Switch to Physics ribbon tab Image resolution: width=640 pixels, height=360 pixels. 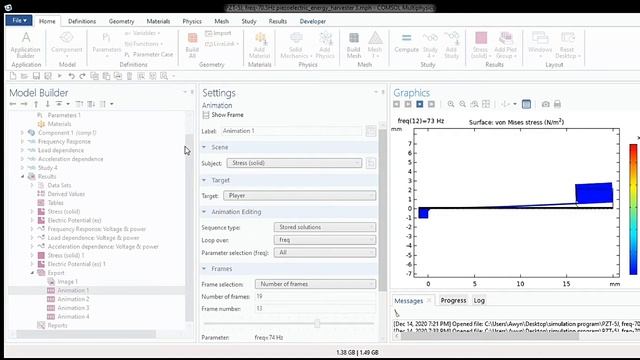click(x=192, y=21)
